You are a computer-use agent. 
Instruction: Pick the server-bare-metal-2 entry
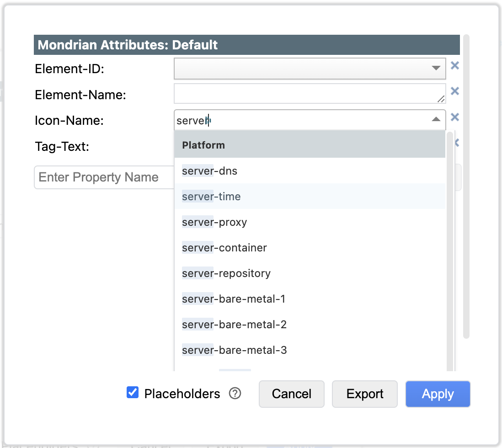point(234,325)
